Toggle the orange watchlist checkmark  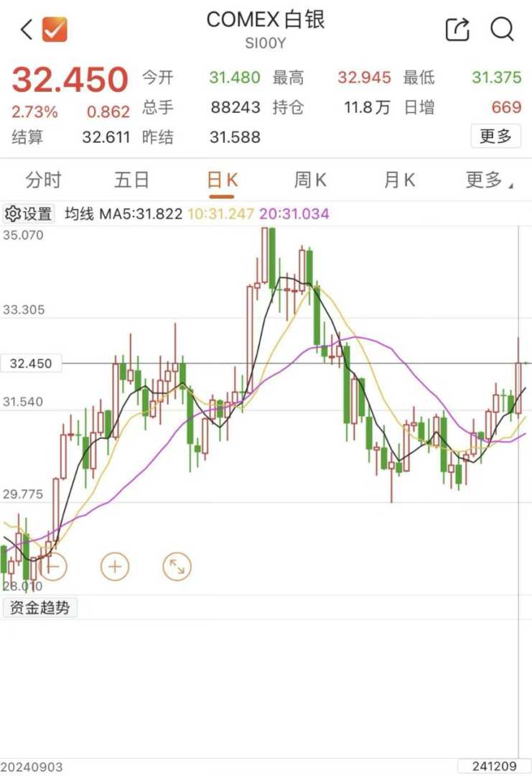tap(55, 30)
